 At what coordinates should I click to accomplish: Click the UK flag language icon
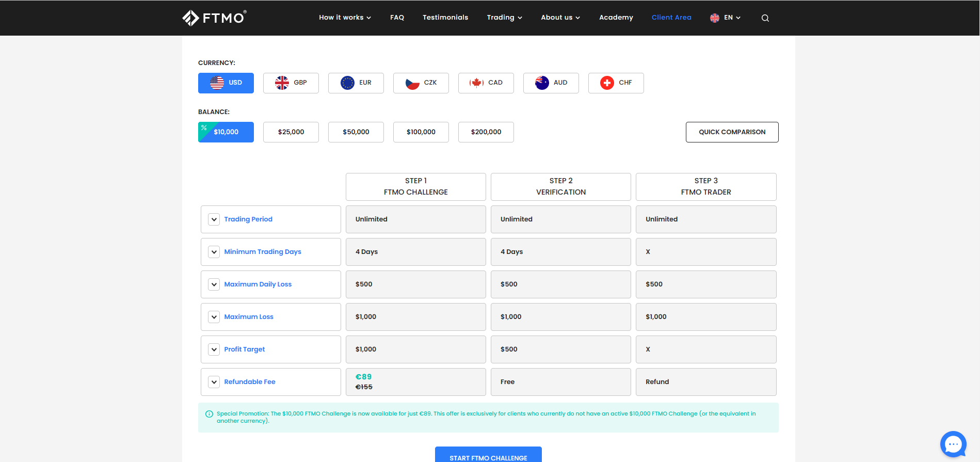pos(715,18)
